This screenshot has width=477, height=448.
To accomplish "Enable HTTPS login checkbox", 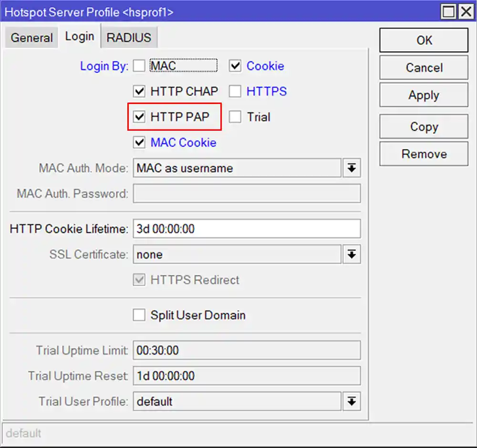I will coord(235,91).
